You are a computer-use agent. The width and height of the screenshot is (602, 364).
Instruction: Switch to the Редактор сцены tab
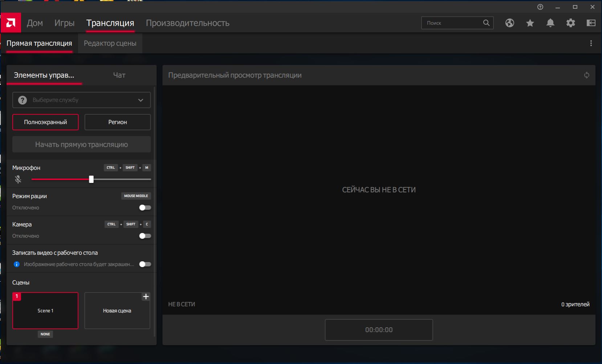click(110, 43)
